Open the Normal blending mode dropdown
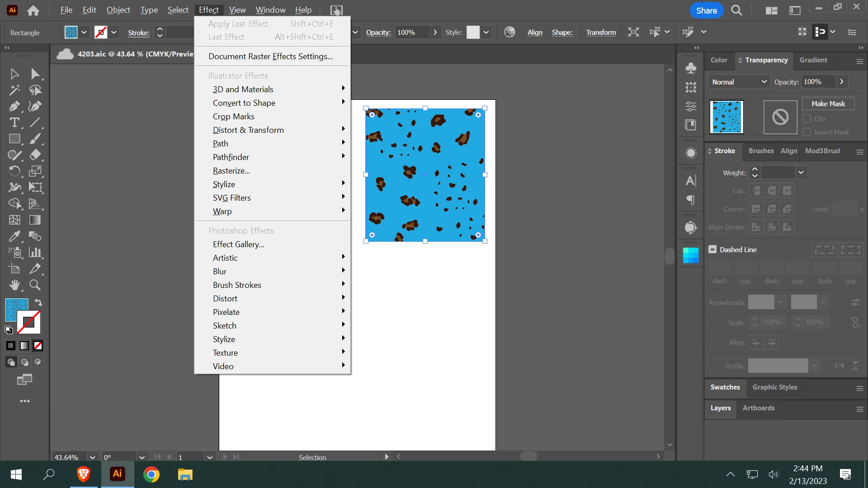This screenshot has height=488, width=868. (739, 82)
